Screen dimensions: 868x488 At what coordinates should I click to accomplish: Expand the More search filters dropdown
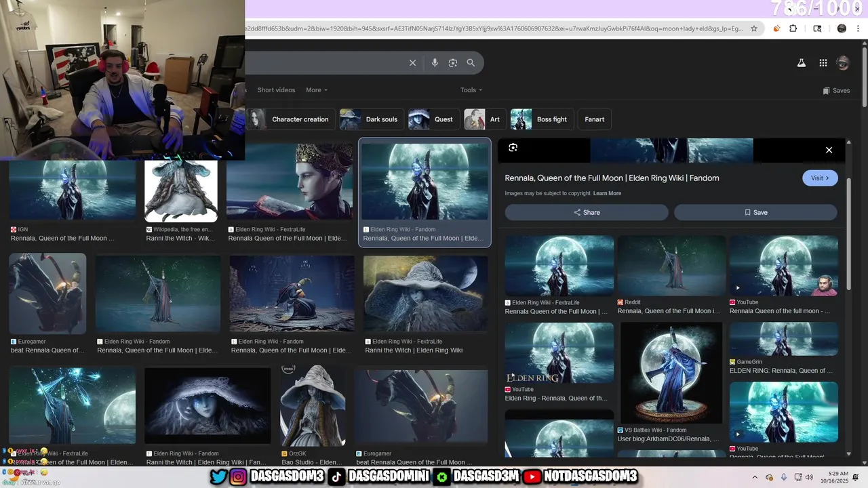click(x=317, y=90)
